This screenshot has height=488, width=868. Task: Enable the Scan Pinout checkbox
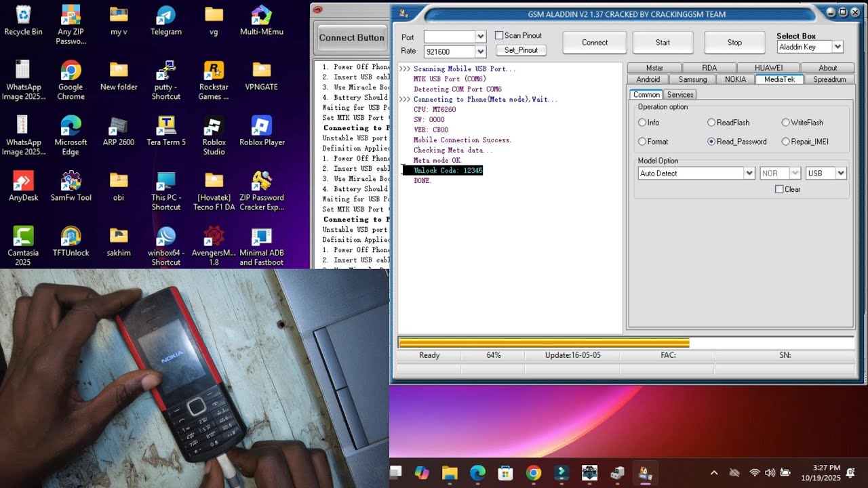pyautogui.click(x=499, y=35)
